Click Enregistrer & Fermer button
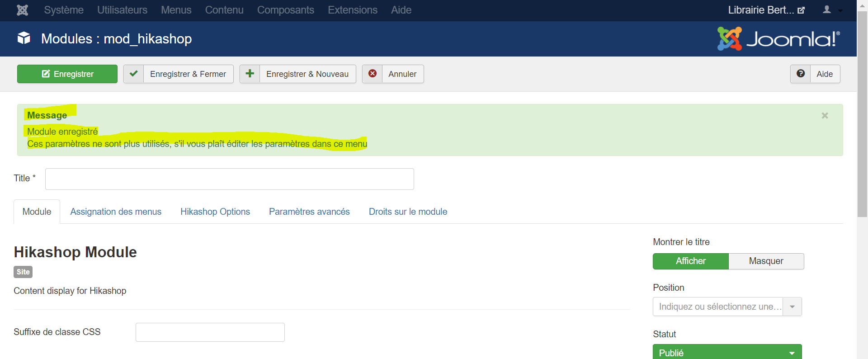The width and height of the screenshot is (868, 359). coord(179,74)
